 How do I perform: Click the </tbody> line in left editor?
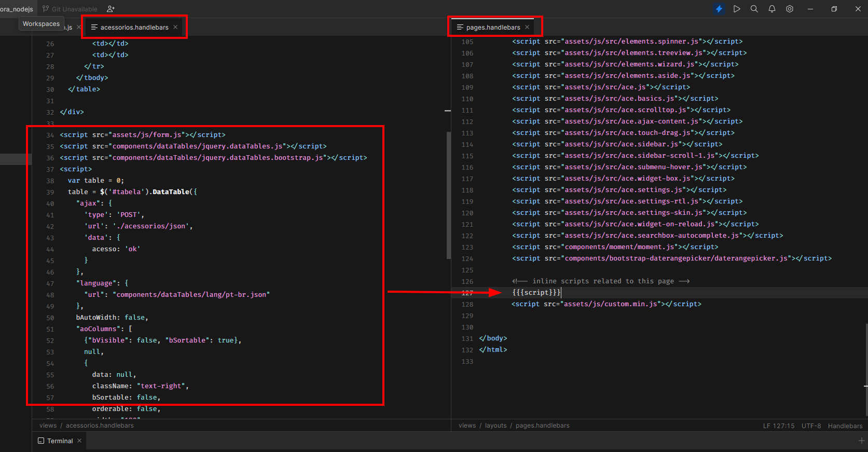(92, 78)
